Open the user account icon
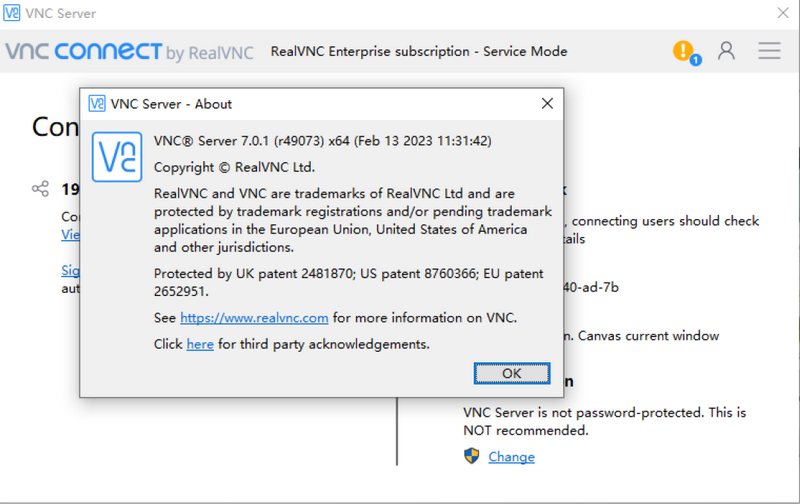Viewport: 800px width, 504px height. [x=726, y=51]
